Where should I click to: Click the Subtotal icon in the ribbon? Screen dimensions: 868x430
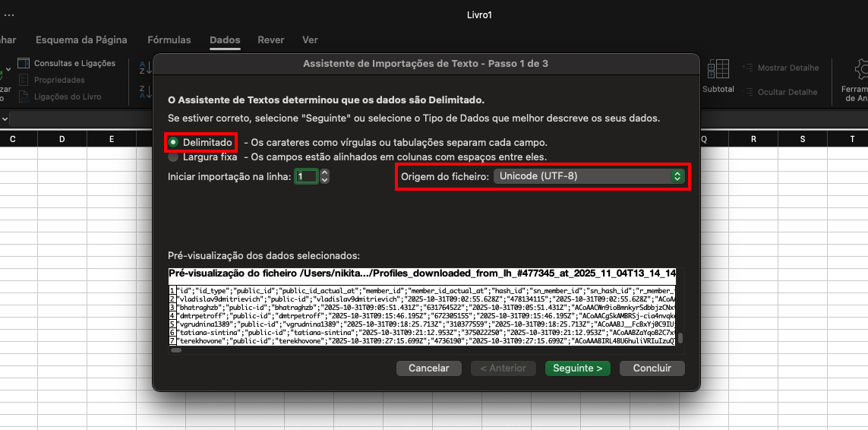(717, 71)
